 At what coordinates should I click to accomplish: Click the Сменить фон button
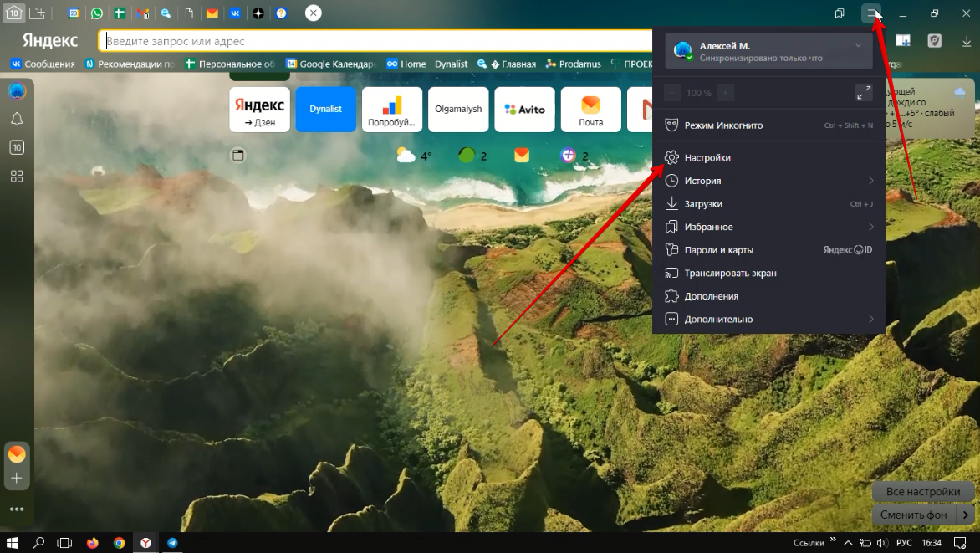[x=914, y=515]
